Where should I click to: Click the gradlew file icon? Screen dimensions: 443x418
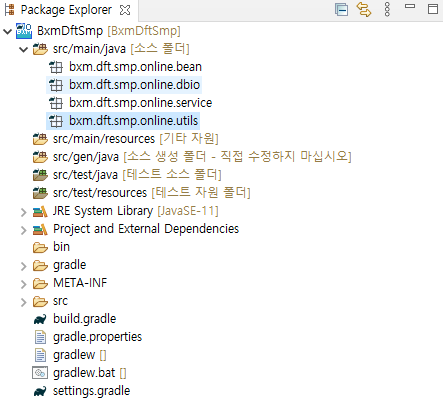click(40, 355)
